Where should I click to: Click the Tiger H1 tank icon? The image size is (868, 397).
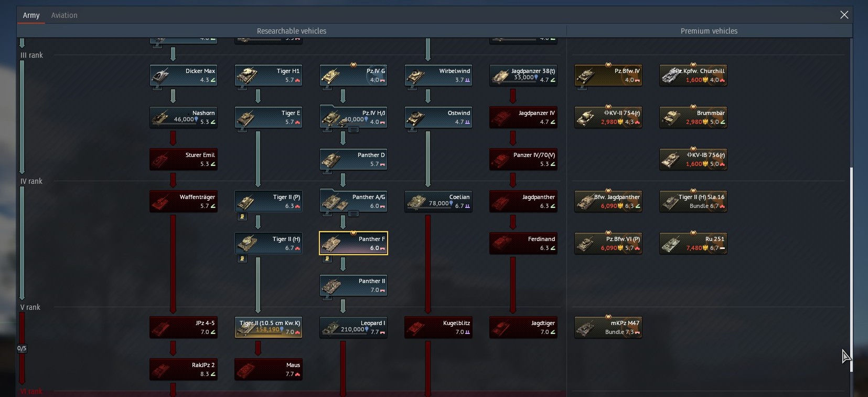tap(245, 76)
